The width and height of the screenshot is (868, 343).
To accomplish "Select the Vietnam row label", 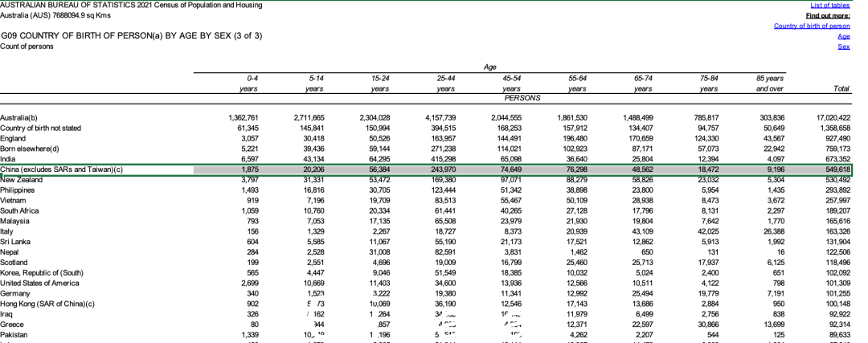I will 12,200.
